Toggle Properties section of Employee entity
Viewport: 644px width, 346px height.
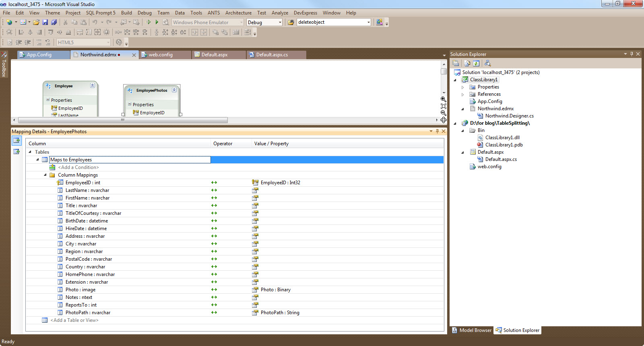[x=48, y=100]
